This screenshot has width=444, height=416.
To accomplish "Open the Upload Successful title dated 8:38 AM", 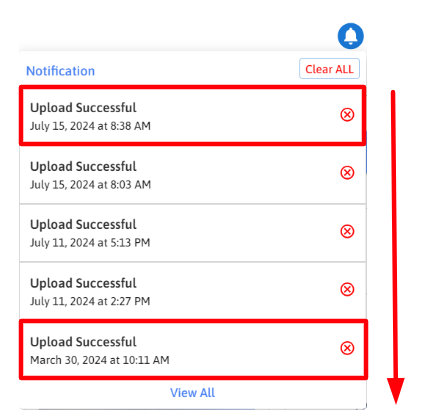I will pos(83,108).
